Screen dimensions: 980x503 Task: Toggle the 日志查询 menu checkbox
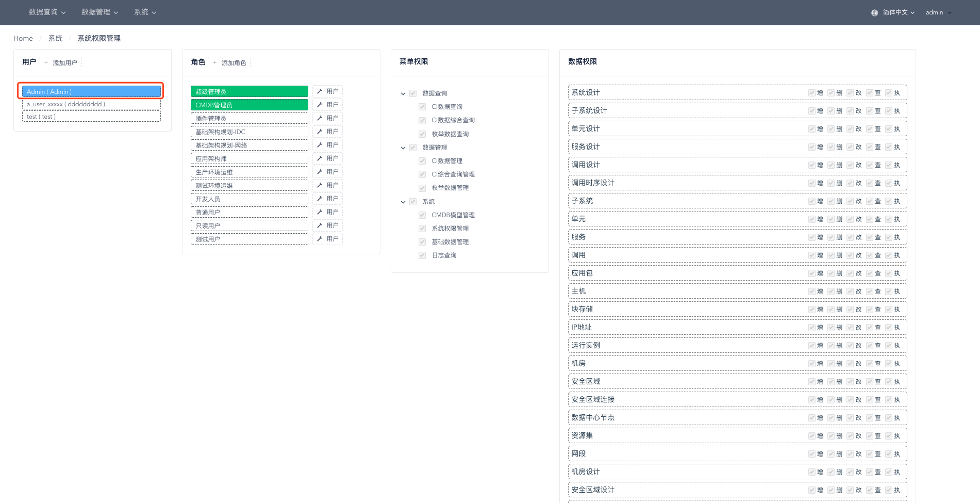point(422,255)
